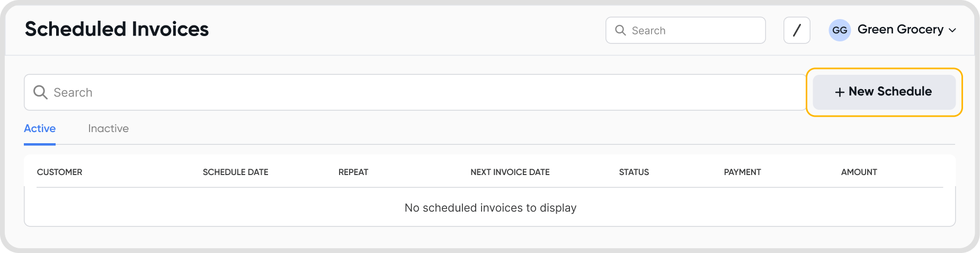Sort by the Customer column header
This screenshot has height=253, width=980.
59,172
